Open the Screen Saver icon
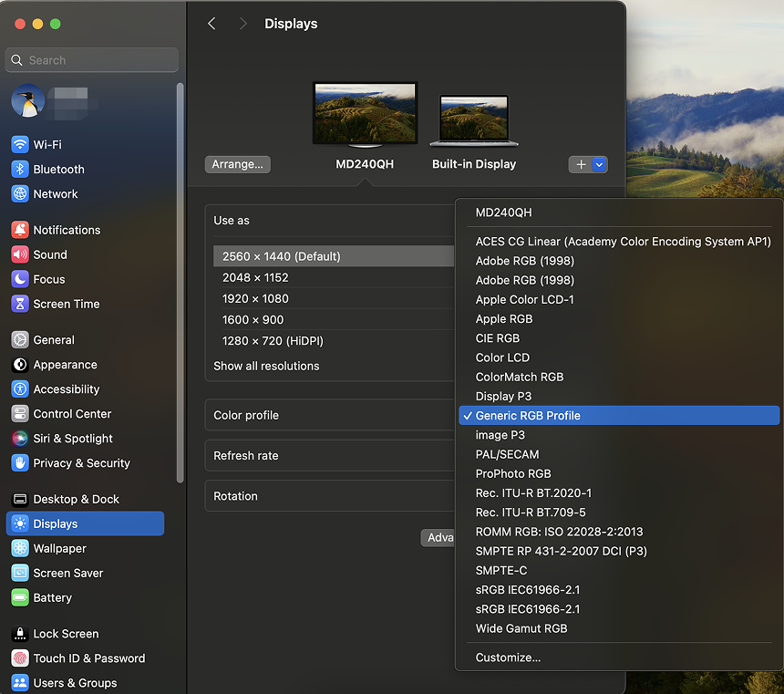Viewport: 784px width, 694px height. click(x=20, y=573)
